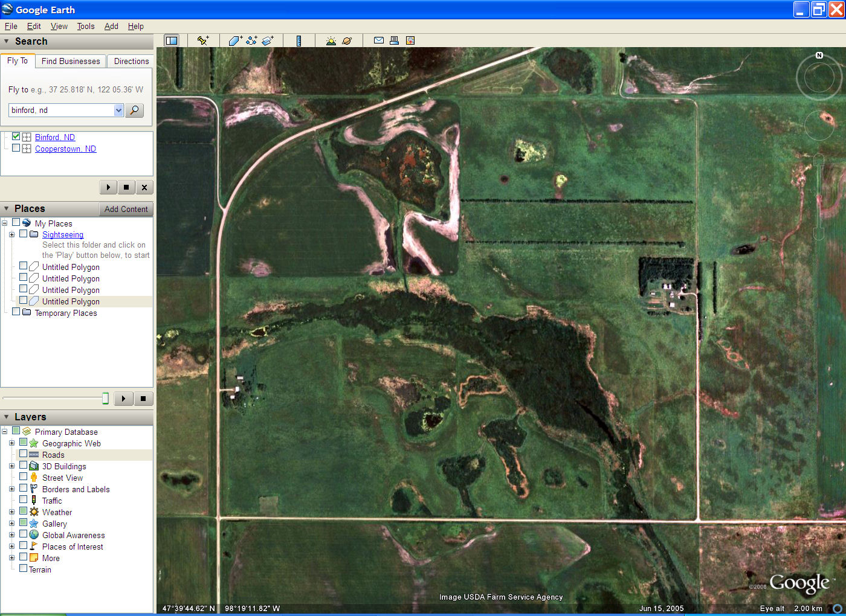Switch to Directions tab

131,61
